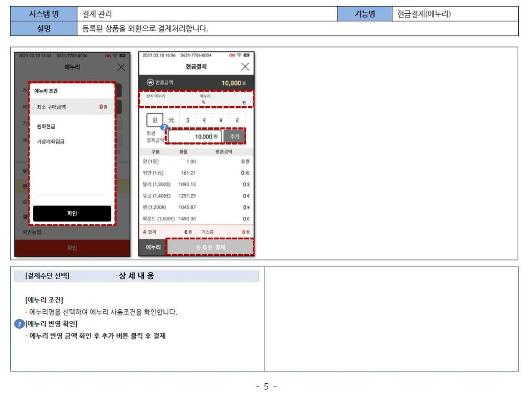The width and height of the screenshot is (532, 397).
Task: Click the won symbol icon beside 받을금액
Action: pyautogui.click(x=150, y=82)
